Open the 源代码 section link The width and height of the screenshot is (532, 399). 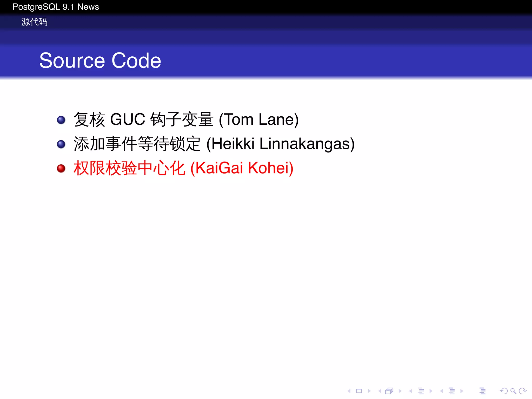[x=34, y=22]
